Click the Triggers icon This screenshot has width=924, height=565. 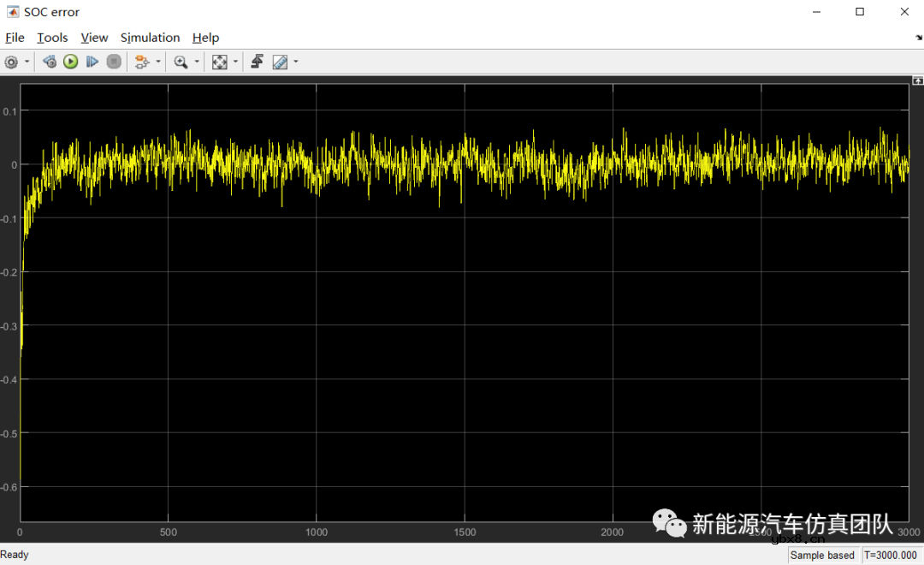257,62
